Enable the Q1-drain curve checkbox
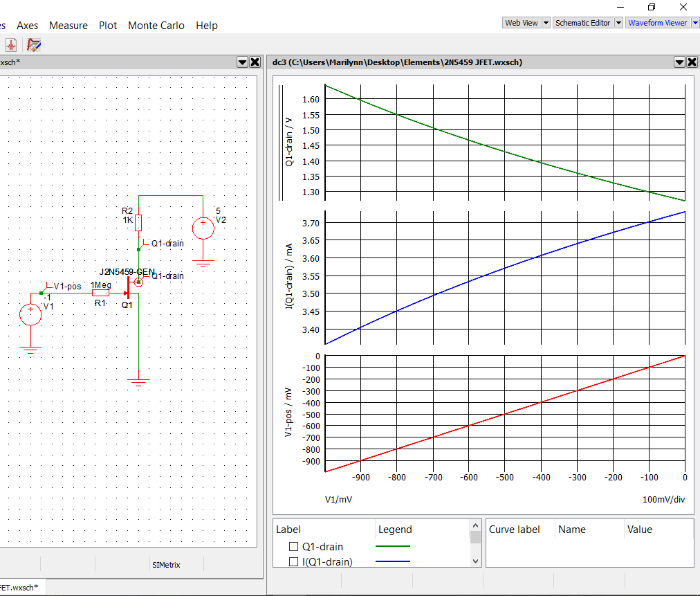 click(x=293, y=546)
